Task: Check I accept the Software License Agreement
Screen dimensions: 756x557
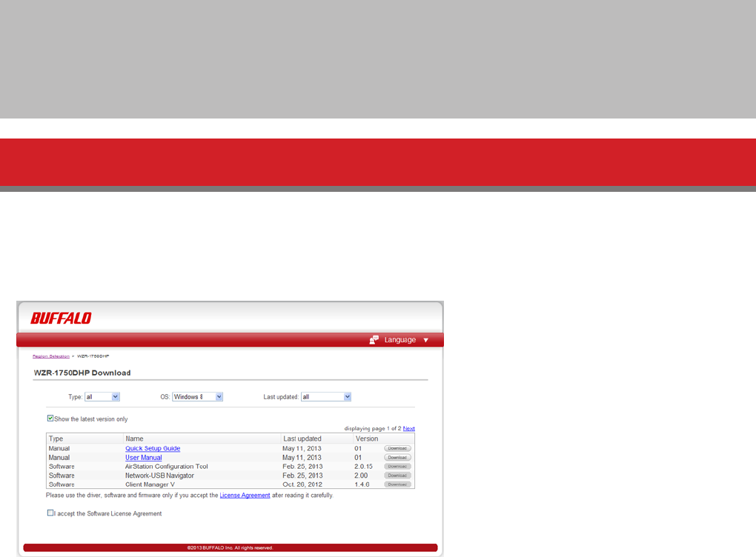Action: click(50, 513)
